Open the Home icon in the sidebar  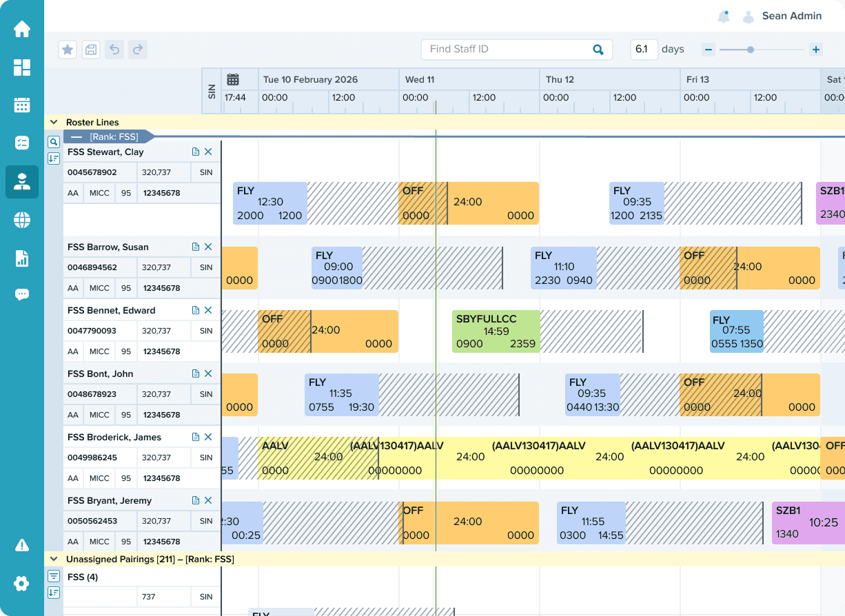coord(22,29)
